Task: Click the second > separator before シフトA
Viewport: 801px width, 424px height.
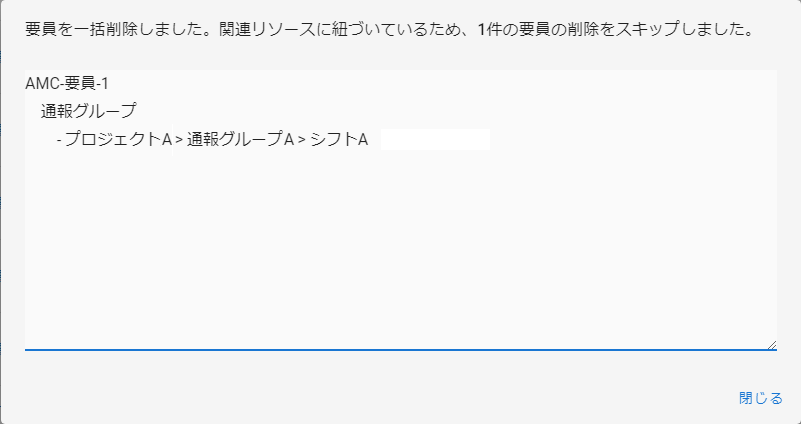Action: [x=302, y=140]
